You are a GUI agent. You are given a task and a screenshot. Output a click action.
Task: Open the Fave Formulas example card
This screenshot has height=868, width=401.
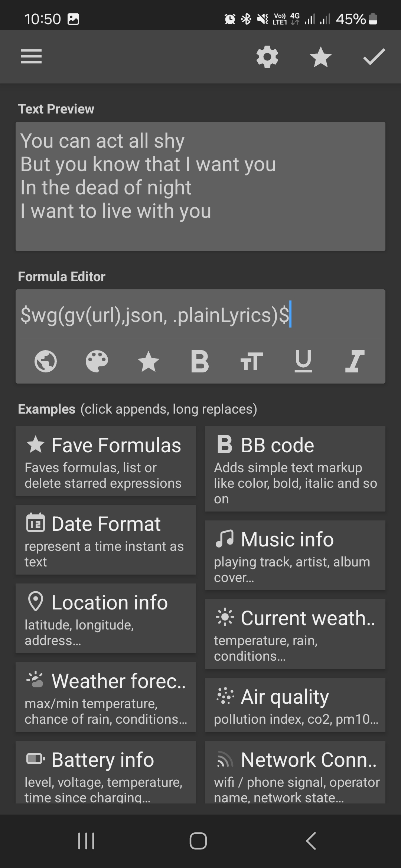tap(106, 461)
